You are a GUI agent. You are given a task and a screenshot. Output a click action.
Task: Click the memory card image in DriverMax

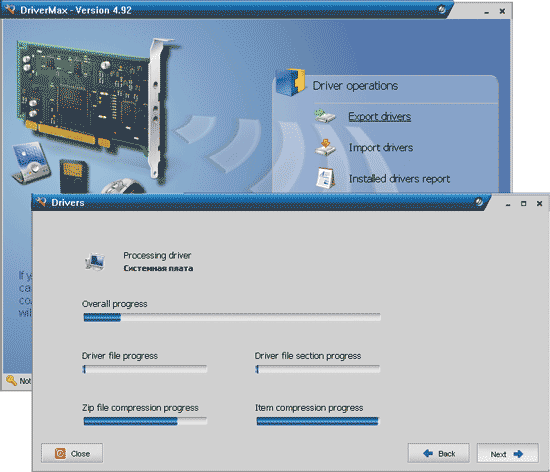[73, 176]
